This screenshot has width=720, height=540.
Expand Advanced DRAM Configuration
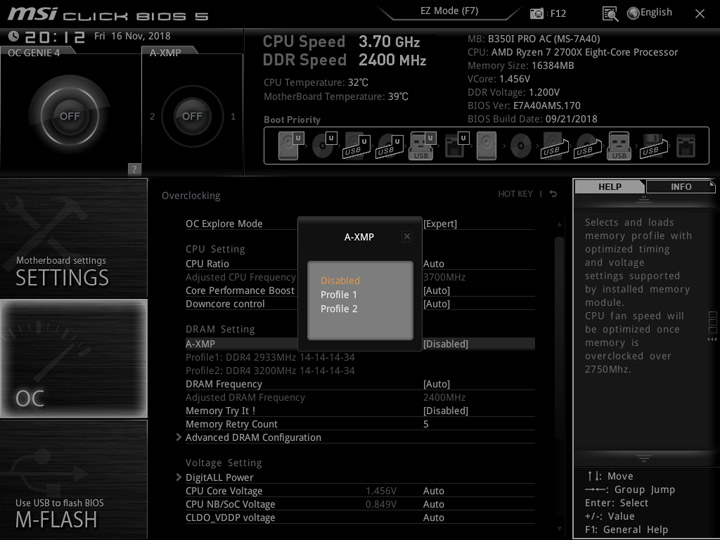pyautogui.click(x=253, y=437)
